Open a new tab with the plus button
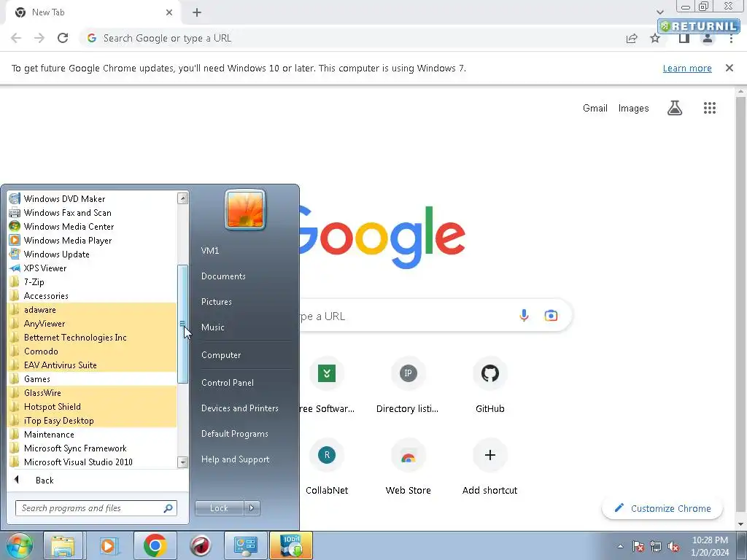 pos(197,12)
